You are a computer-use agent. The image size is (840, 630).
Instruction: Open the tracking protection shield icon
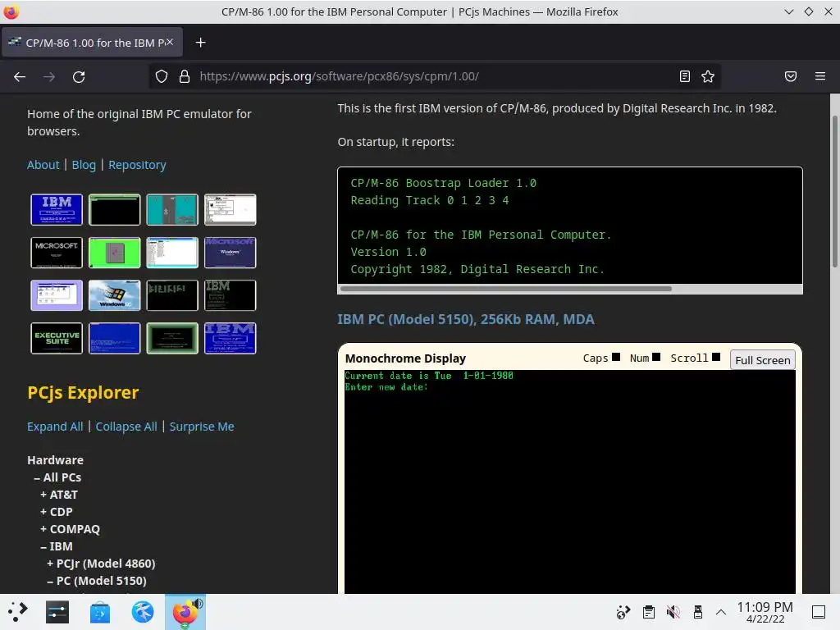162,76
